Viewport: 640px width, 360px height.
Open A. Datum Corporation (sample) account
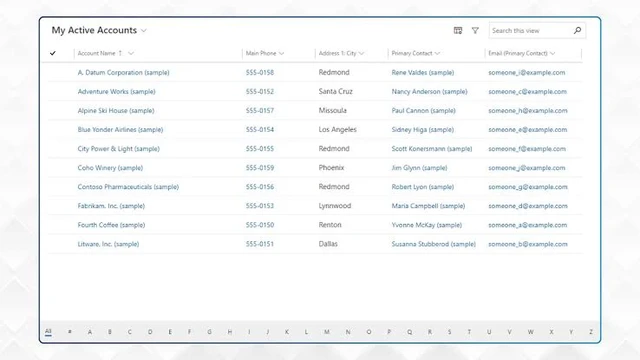click(123, 72)
